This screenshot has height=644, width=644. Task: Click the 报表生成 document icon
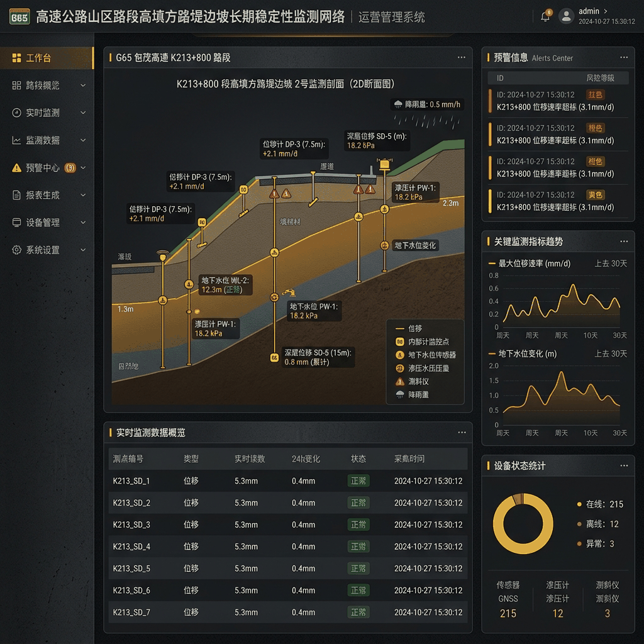click(x=16, y=195)
